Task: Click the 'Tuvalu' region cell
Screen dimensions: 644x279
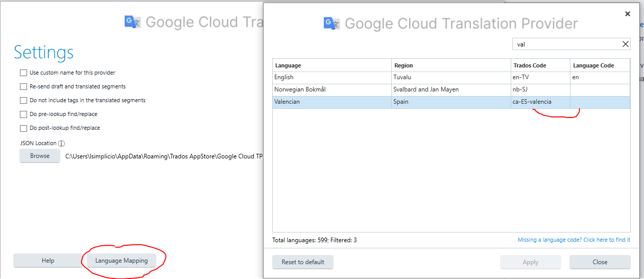Action: click(451, 78)
